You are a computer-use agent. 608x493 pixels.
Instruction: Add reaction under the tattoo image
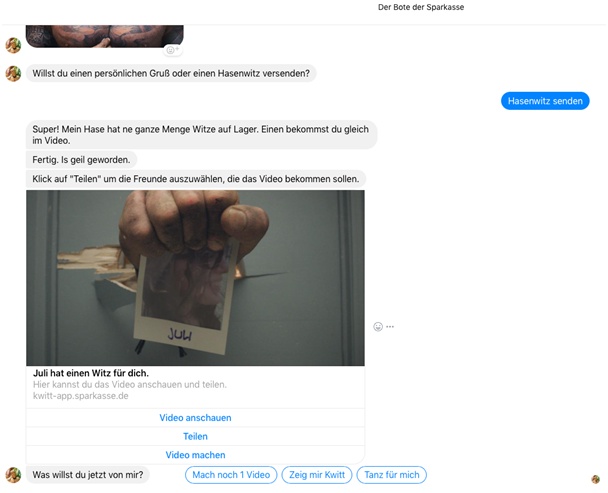pyautogui.click(x=172, y=50)
